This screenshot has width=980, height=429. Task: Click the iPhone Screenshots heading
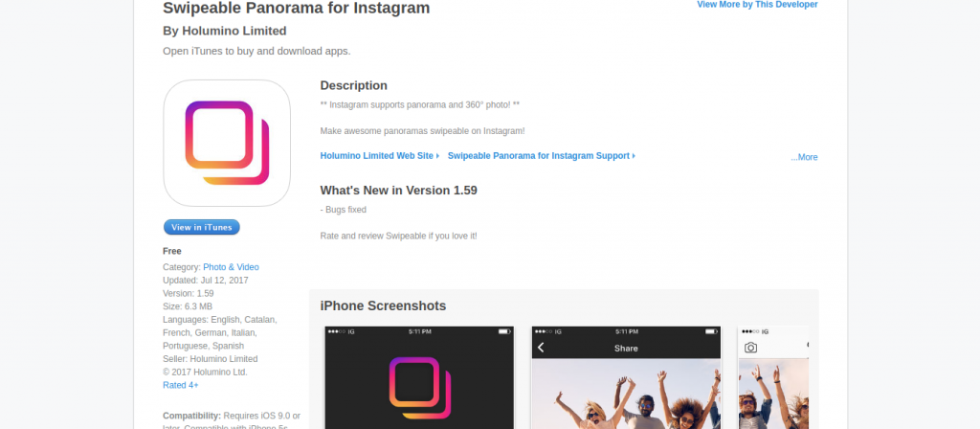point(383,305)
